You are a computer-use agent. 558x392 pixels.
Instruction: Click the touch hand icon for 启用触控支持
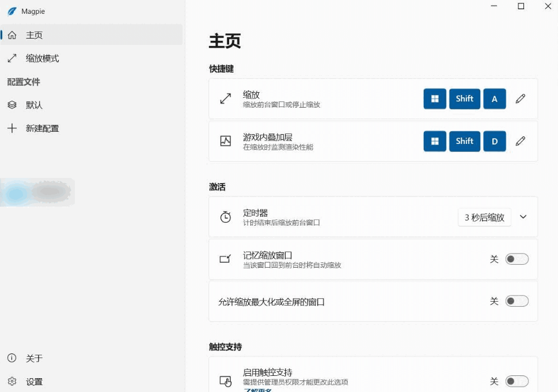tap(226, 381)
